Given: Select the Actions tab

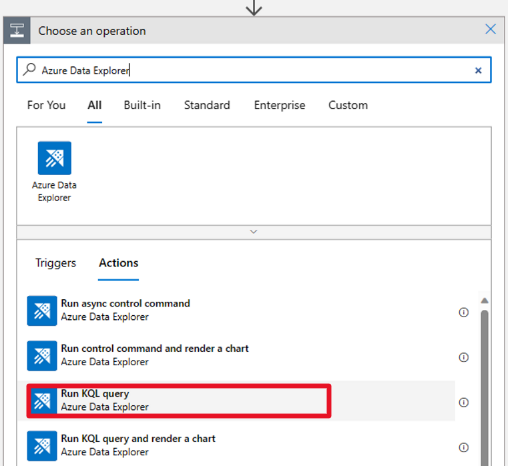Looking at the screenshot, I should tap(118, 263).
